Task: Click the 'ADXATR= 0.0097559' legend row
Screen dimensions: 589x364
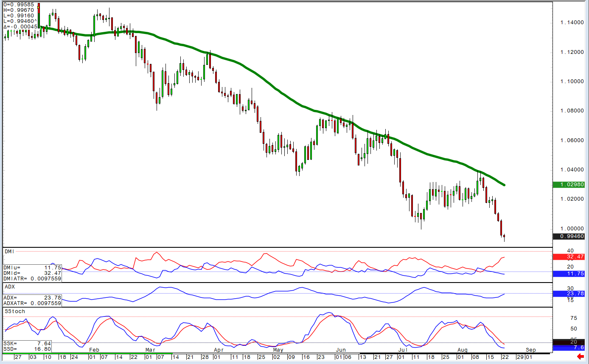Action: pyautogui.click(x=32, y=303)
